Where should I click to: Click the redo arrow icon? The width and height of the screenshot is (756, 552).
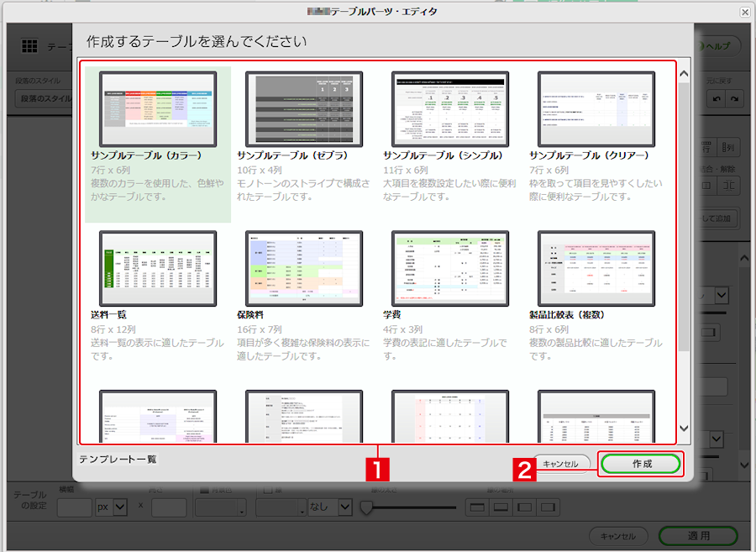pos(734,98)
